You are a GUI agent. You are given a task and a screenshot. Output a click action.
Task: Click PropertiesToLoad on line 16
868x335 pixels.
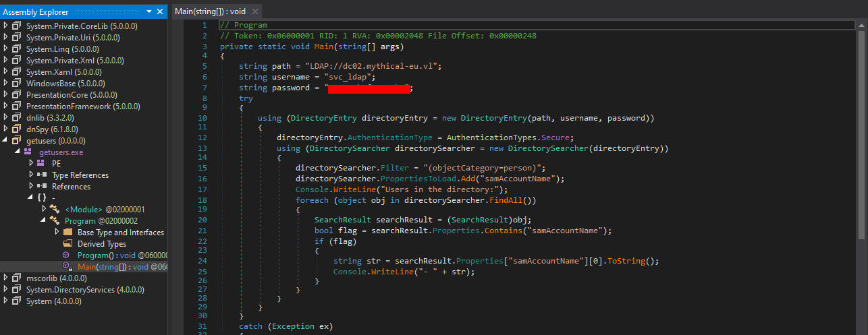(x=418, y=179)
